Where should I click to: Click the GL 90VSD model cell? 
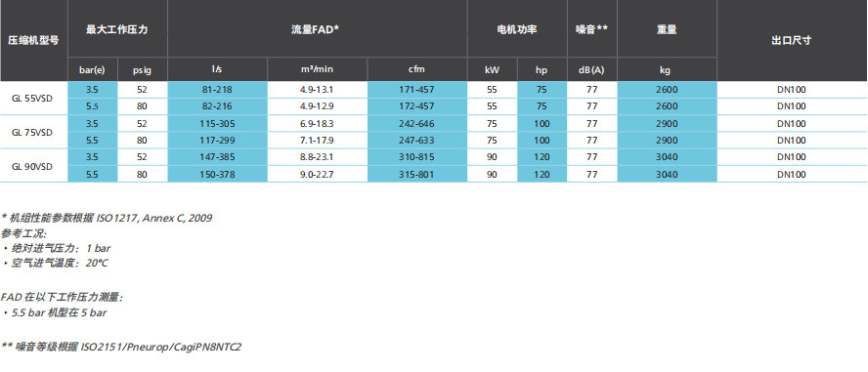(x=34, y=165)
